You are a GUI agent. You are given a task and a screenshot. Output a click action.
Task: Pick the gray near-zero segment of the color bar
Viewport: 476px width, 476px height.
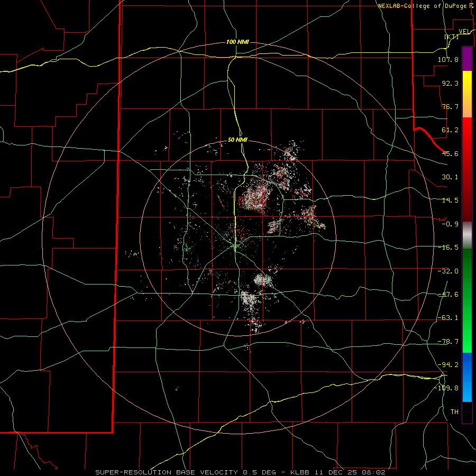467,235
